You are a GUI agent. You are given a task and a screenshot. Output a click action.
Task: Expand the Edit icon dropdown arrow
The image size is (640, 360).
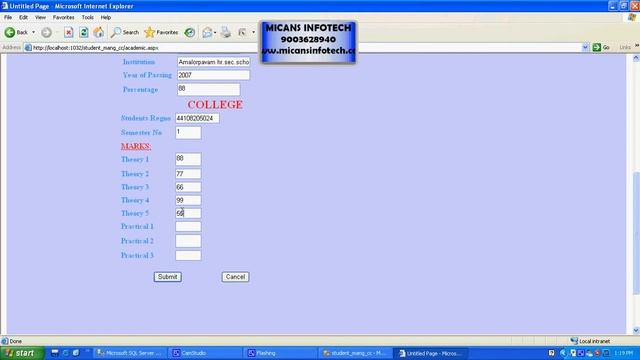(x=253, y=32)
